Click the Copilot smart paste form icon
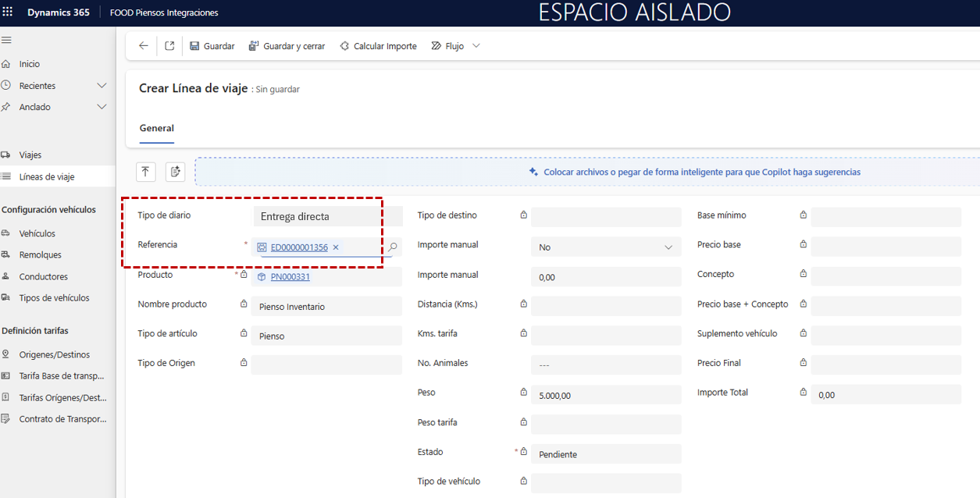 (x=175, y=172)
